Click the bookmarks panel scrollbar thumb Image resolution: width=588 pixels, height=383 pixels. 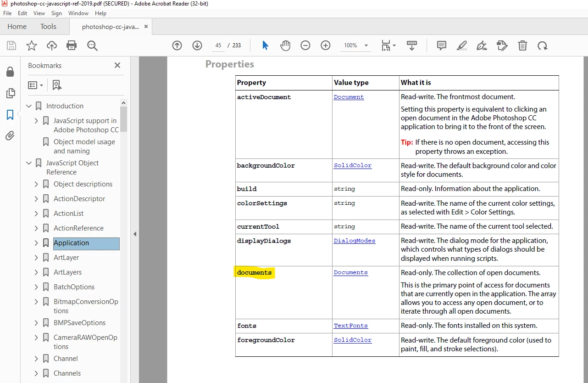[x=123, y=119]
